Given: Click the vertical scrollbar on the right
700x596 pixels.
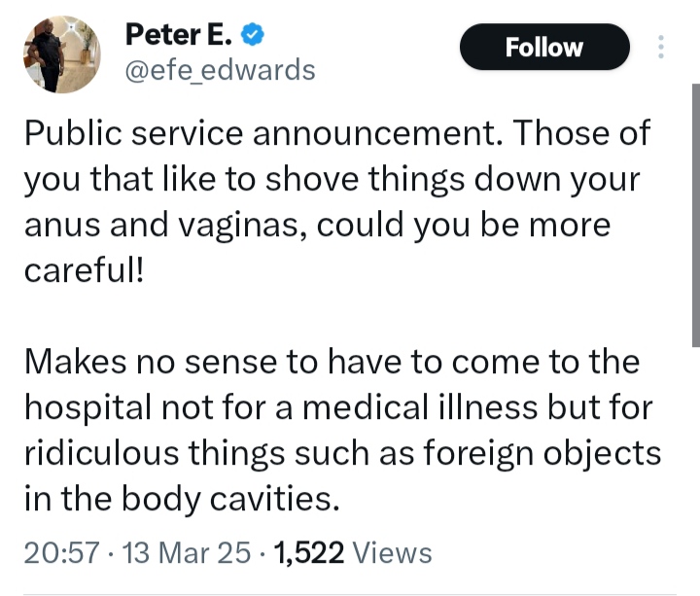Looking at the screenshot, I should (x=695, y=214).
